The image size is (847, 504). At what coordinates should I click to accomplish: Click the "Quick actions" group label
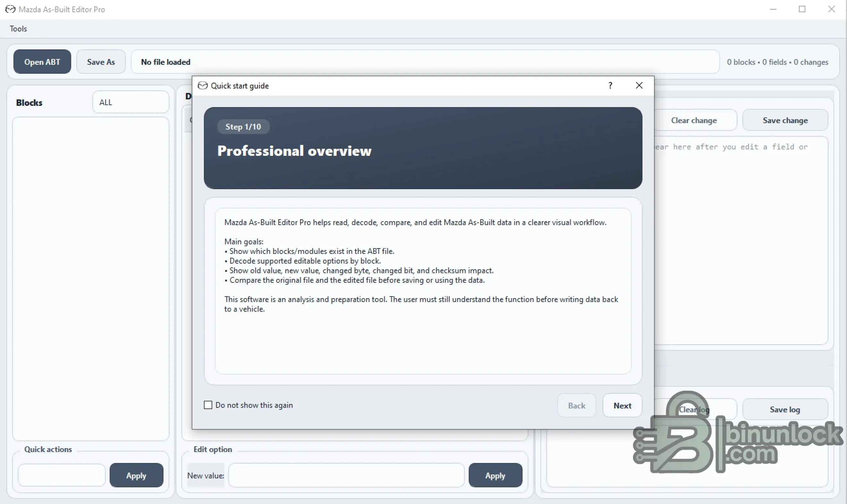click(48, 449)
